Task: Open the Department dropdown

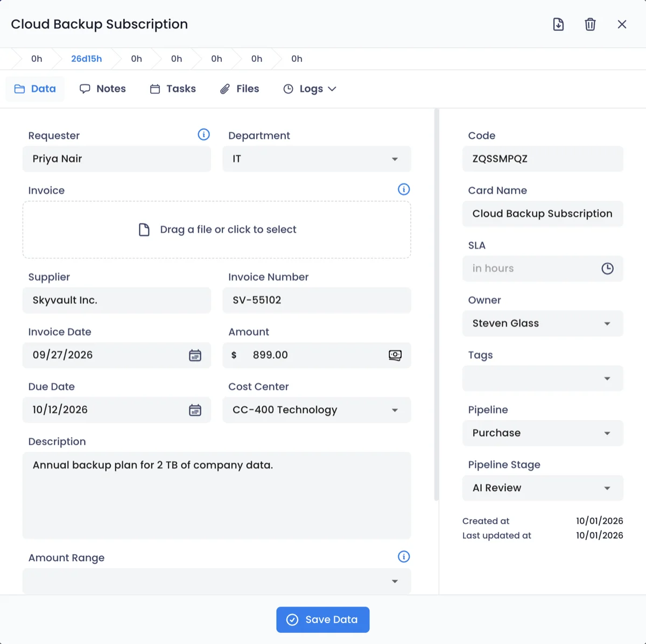Action: point(317,159)
